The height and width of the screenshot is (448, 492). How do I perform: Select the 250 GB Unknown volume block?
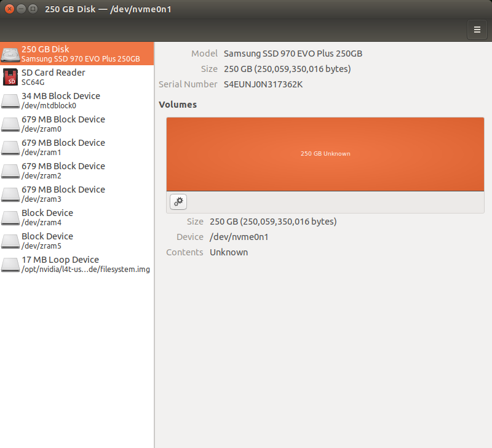(325, 154)
